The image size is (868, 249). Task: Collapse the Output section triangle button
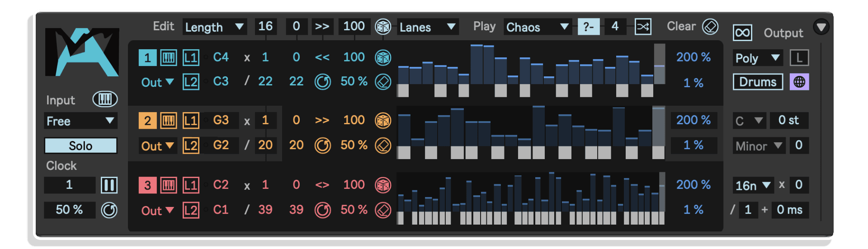[821, 27]
